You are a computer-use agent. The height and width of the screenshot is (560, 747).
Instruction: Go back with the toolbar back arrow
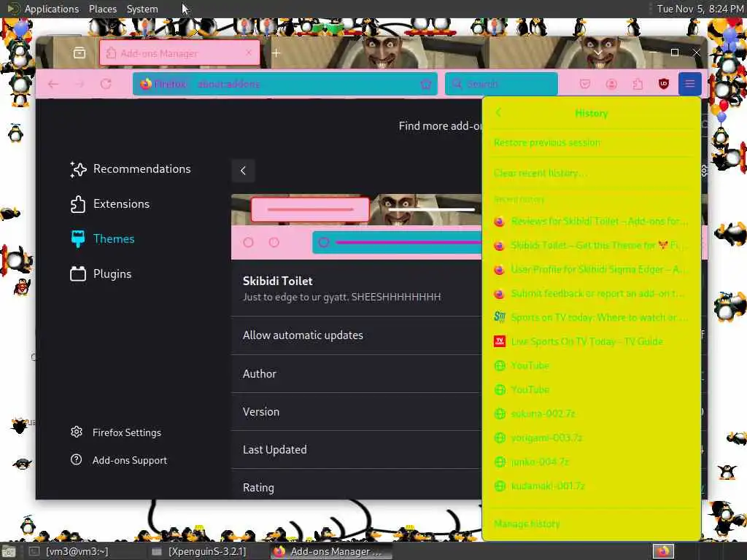pyautogui.click(x=53, y=84)
